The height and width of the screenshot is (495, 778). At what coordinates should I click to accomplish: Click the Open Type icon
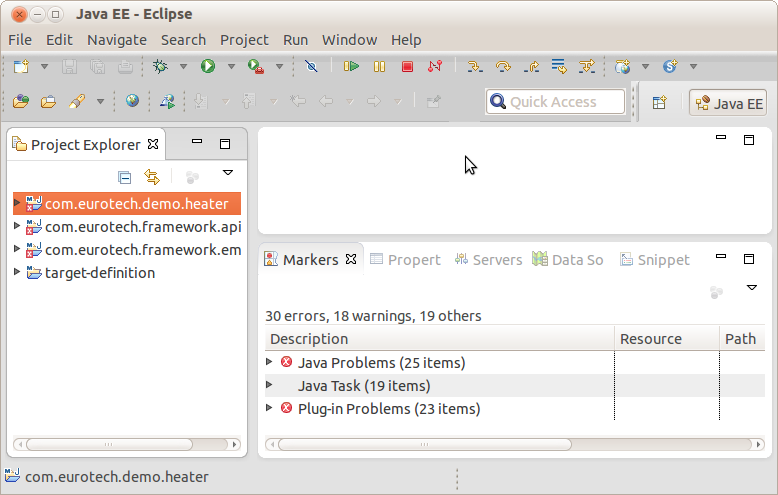click(x=21, y=102)
